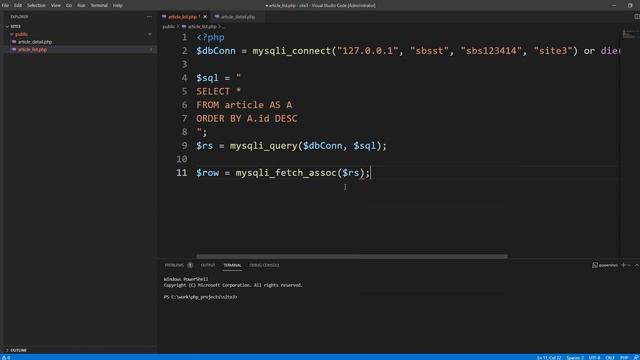Click the powershell terminal label
640x360 pixels.
(605, 265)
